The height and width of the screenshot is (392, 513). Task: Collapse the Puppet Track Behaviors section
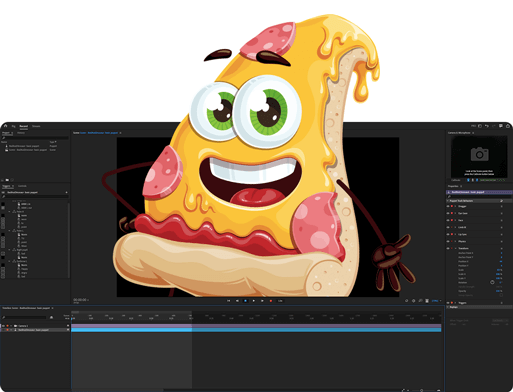pyautogui.click(x=448, y=201)
